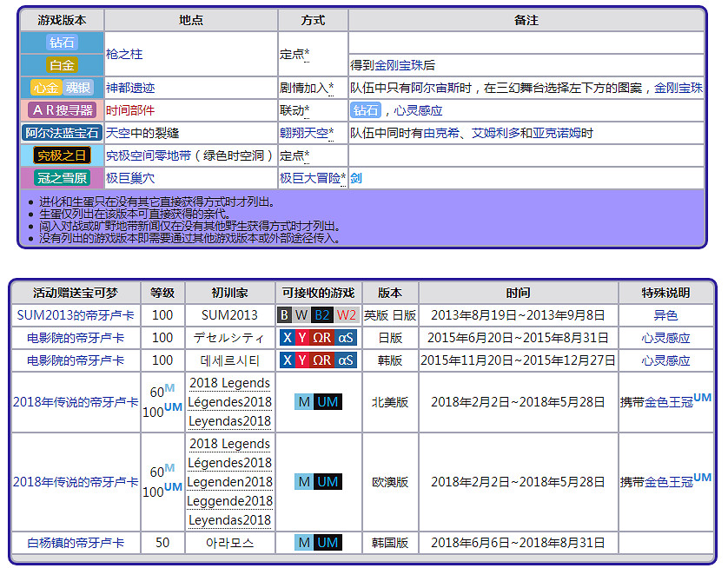Open the AR搜寻器 badge

pos(62,110)
